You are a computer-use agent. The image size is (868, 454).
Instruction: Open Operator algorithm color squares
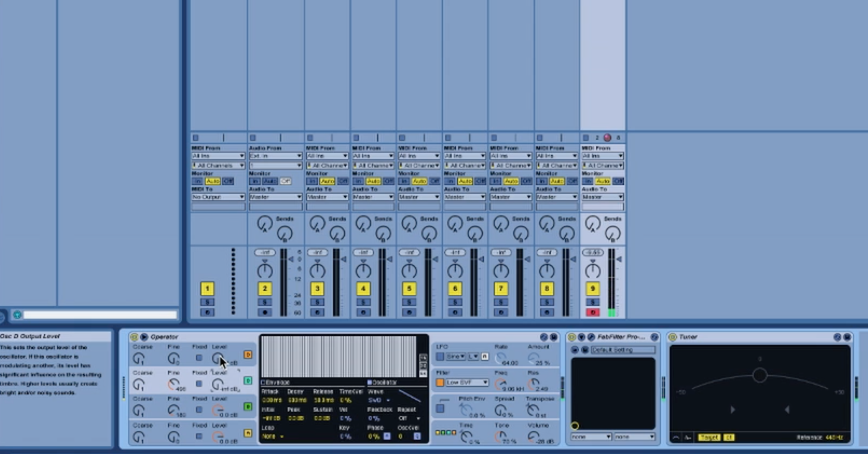[446, 432]
